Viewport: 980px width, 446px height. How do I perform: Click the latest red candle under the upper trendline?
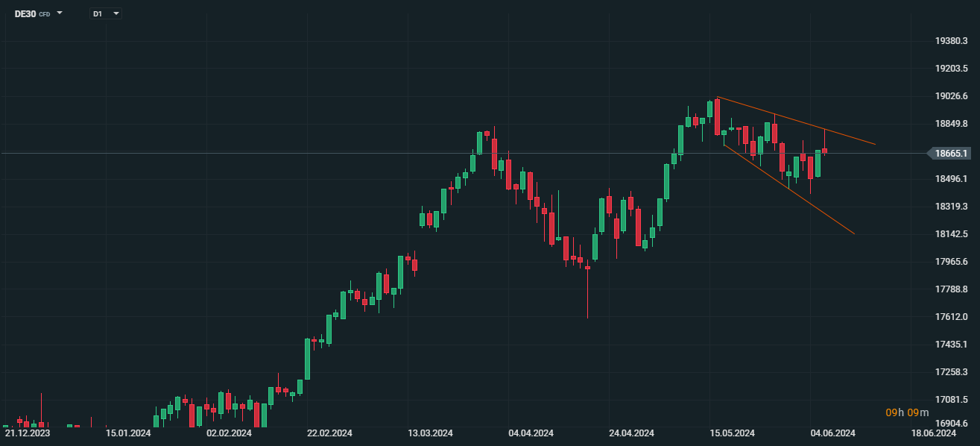825,151
